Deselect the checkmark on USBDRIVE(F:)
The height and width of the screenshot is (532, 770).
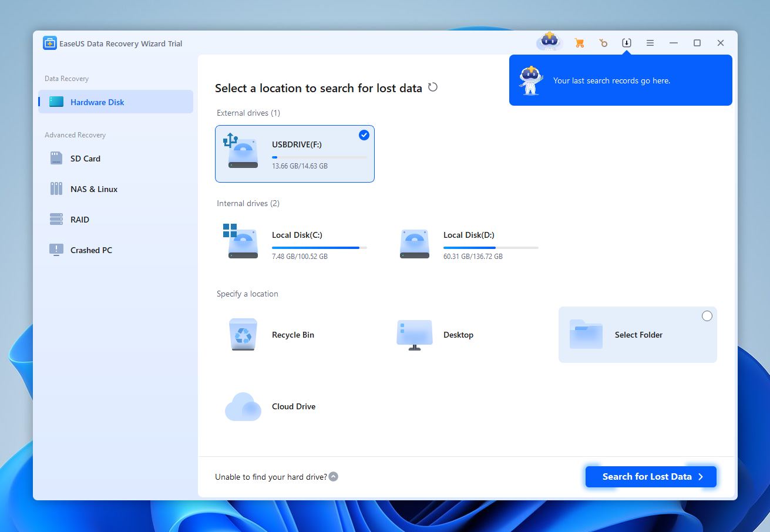364,134
